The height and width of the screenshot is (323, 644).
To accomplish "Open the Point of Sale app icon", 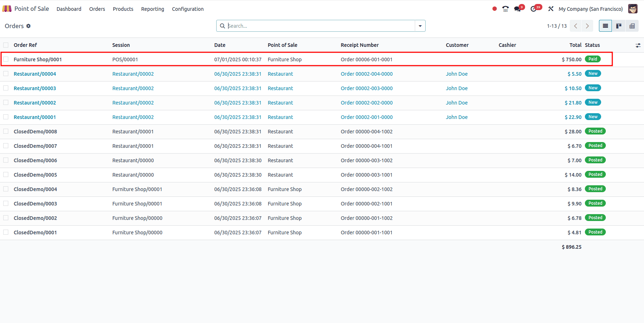I will point(7,9).
